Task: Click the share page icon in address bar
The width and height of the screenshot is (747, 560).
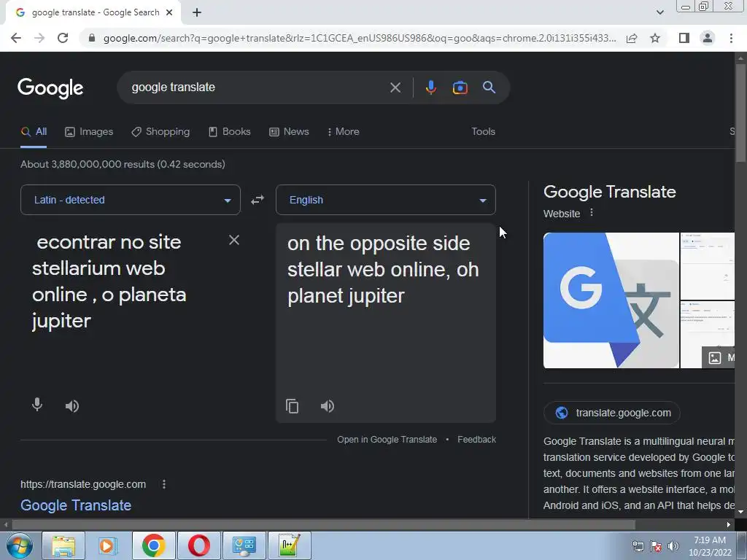Action: 632,38
